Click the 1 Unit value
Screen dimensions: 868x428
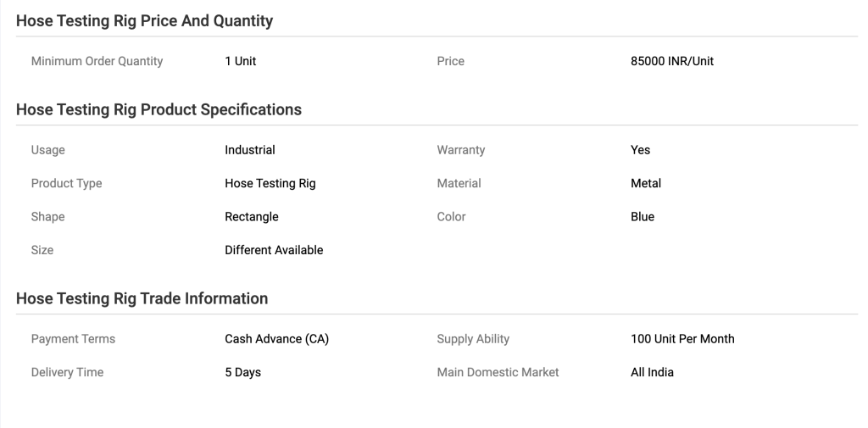(x=240, y=62)
